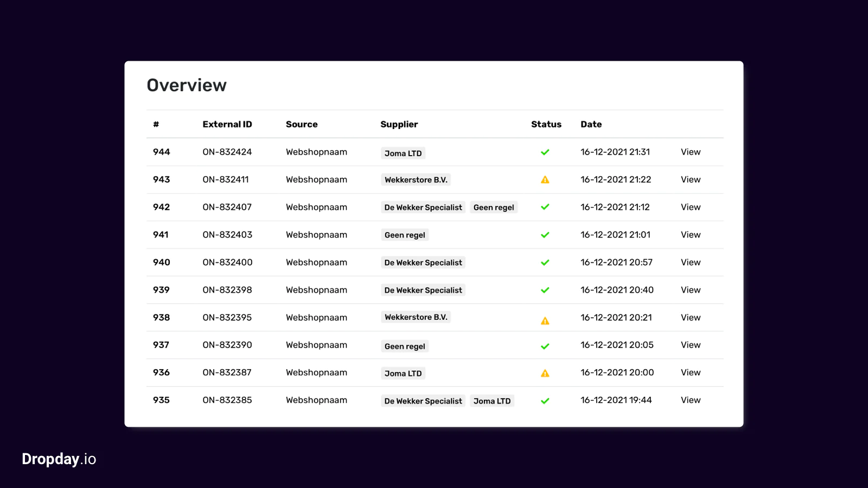Open View link for order 937
The image size is (868, 488).
click(x=691, y=345)
